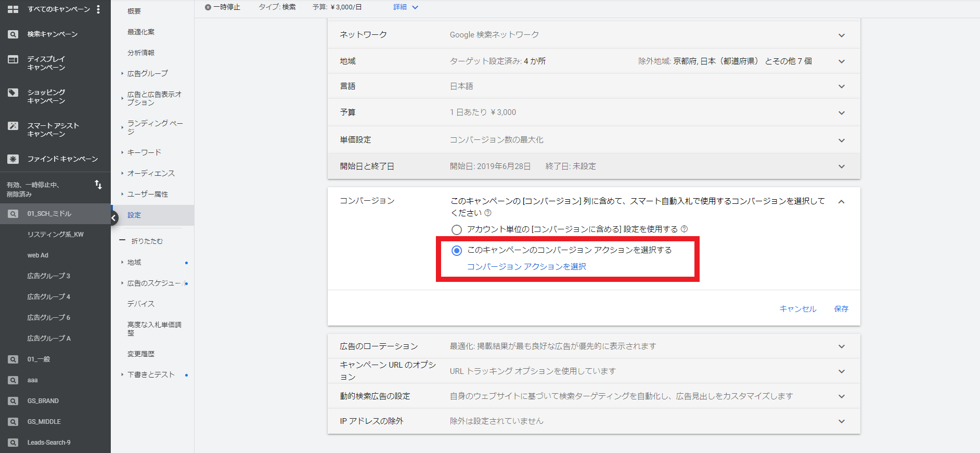Click the search icon beside GS_MIDDLE
Image resolution: width=980 pixels, height=453 pixels.
pos(13,422)
